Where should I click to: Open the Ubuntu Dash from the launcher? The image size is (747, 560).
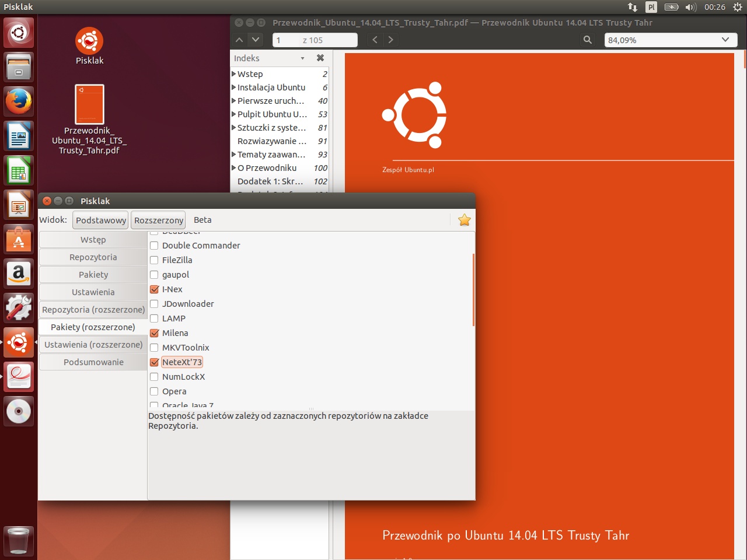click(x=19, y=33)
